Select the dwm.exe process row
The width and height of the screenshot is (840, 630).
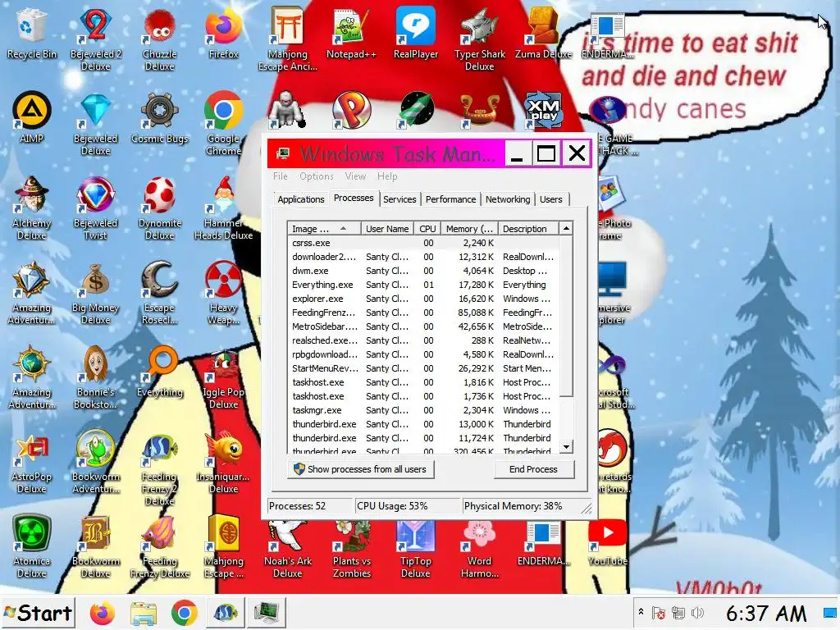pyautogui.click(x=423, y=271)
